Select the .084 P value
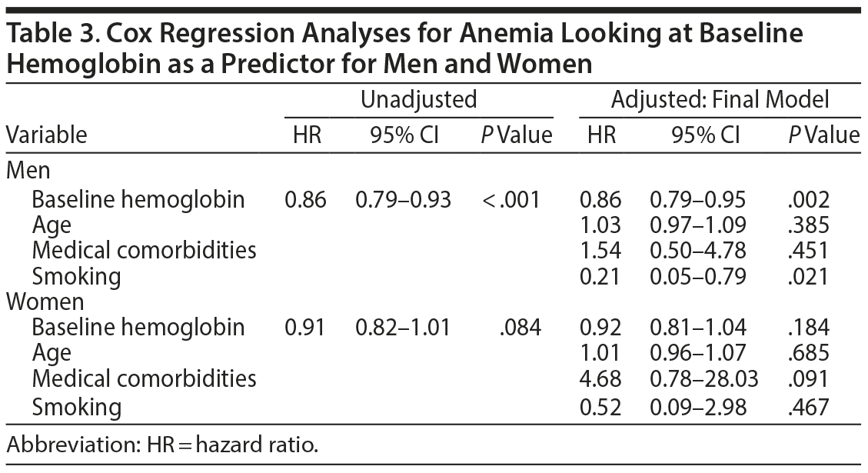This screenshot has width=868, height=473. tap(520, 328)
